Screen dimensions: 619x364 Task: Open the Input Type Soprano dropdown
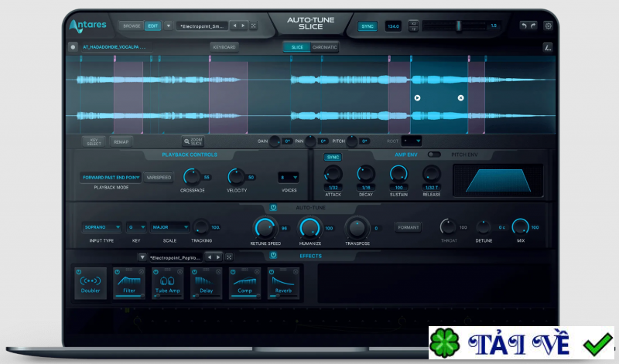point(101,227)
